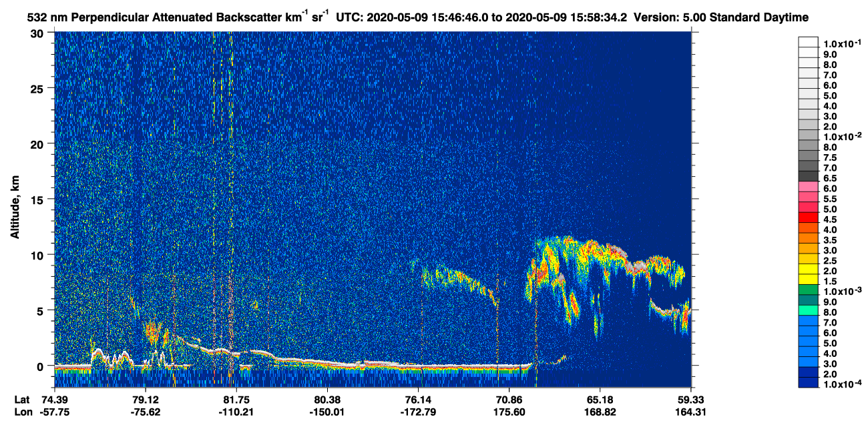Image resolution: width=868 pixels, height=445 pixels.
Task: Click the longitude value "175.60"
Action: coord(509,412)
